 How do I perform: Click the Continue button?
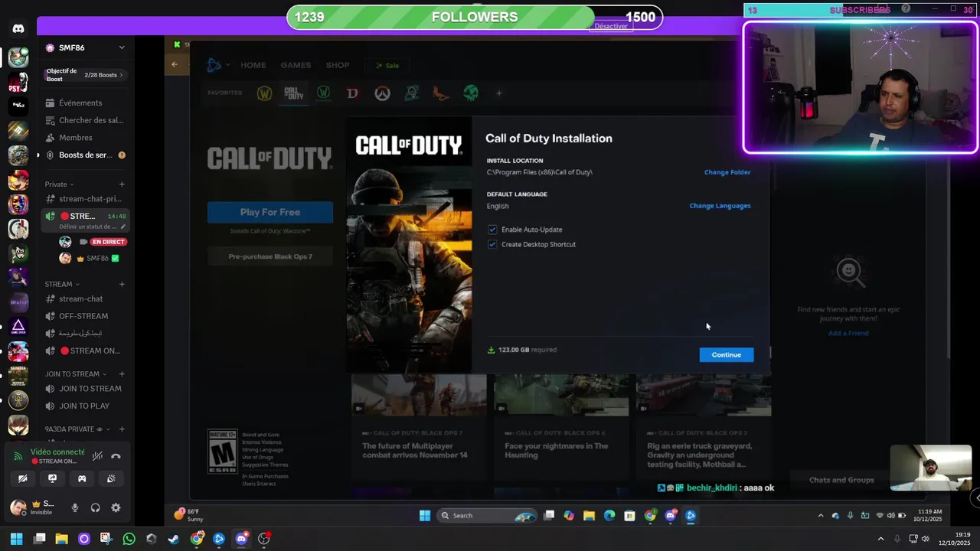pos(727,354)
